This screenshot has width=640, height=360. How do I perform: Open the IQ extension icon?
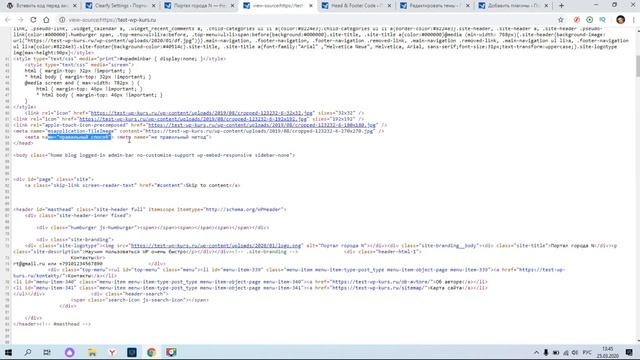[602, 20]
